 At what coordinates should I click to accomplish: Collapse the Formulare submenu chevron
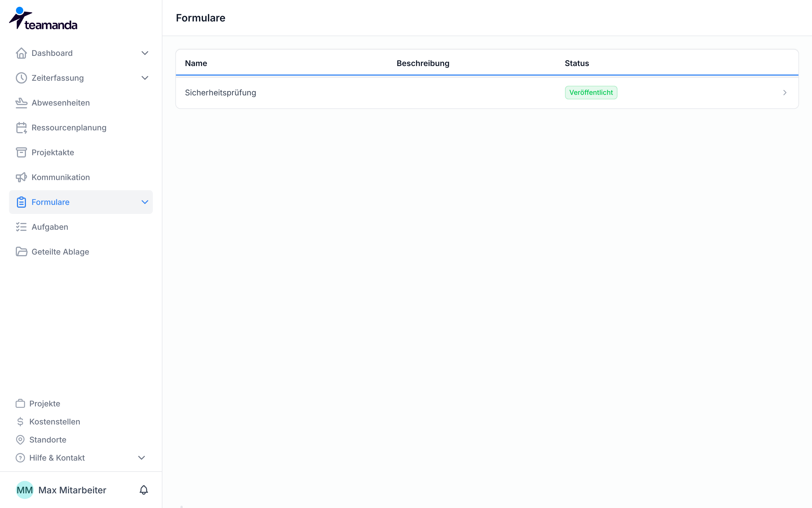pos(145,202)
